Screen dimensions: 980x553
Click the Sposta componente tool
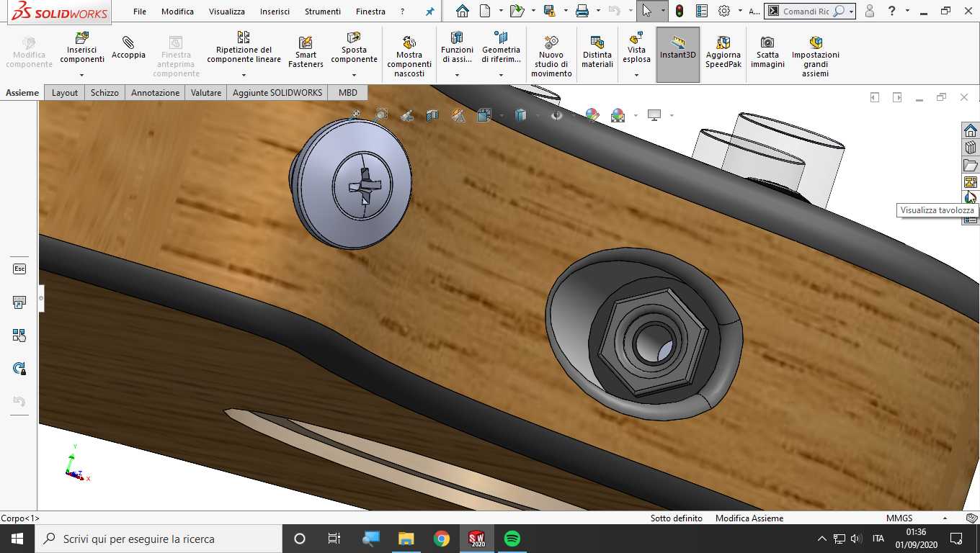point(354,48)
